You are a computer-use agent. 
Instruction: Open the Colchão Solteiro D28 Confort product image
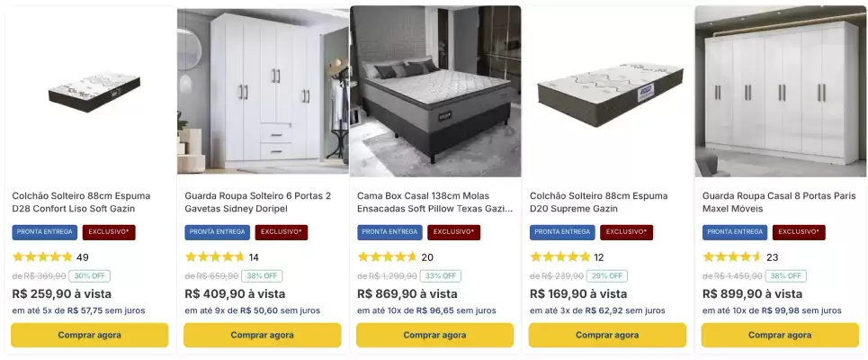(x=90, y=92)
